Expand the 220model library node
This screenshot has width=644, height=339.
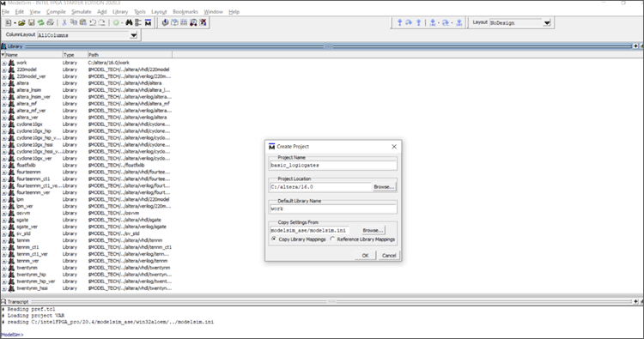(x=4, y=70)
